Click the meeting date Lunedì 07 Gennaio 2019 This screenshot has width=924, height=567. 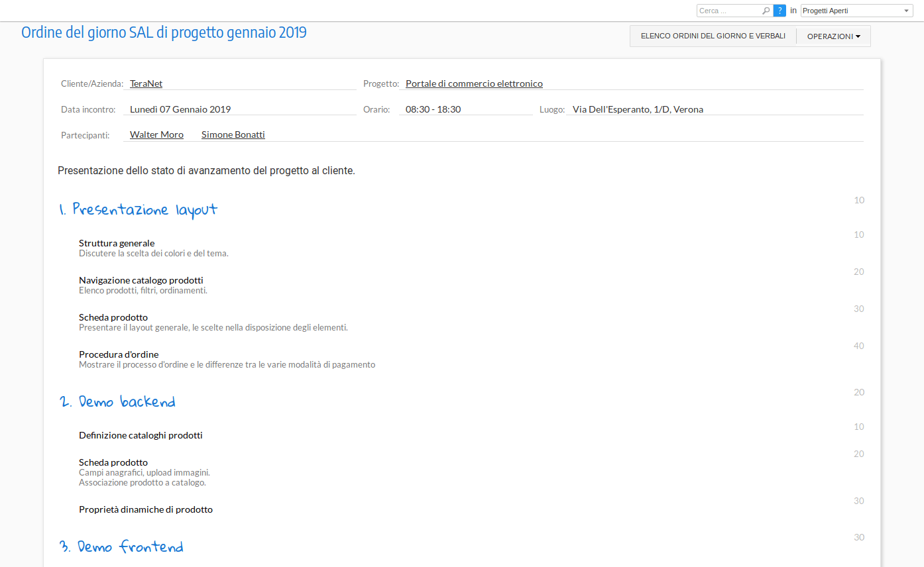point(180,109)
